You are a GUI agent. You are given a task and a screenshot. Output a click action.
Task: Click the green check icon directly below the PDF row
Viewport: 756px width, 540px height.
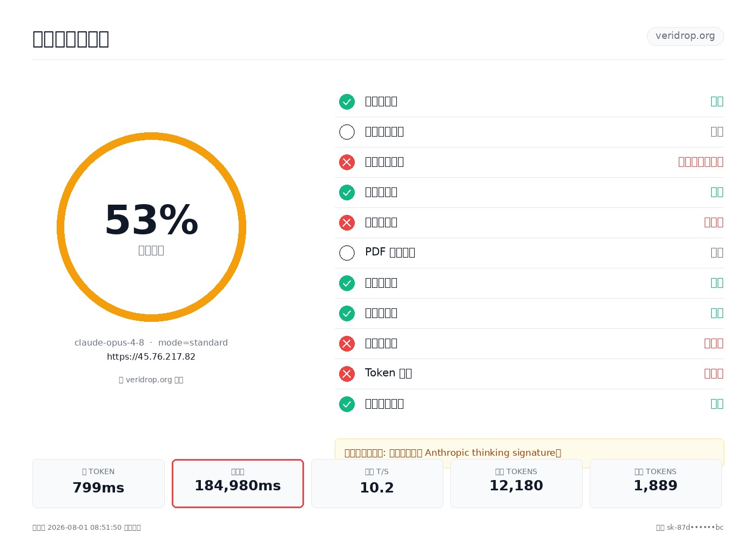[347, 283]
